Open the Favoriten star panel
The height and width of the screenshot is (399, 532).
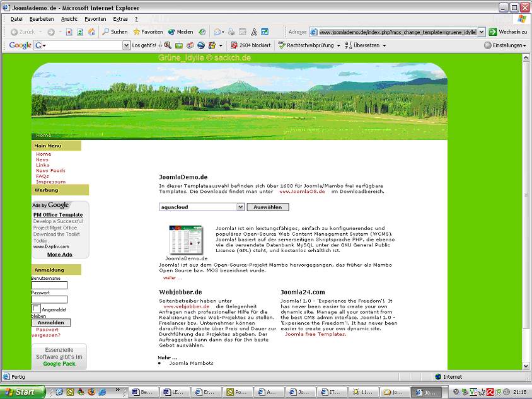click(x=148, y=32)
